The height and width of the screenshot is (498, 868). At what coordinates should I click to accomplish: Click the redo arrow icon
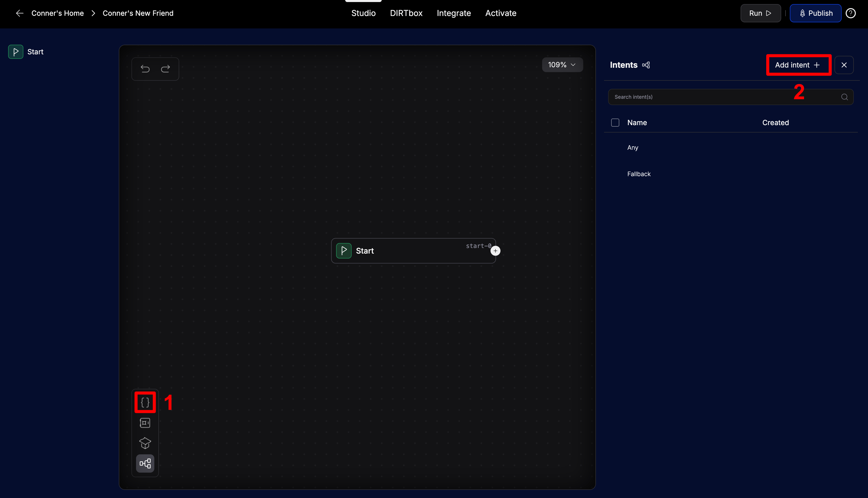[x=165, y=69]
